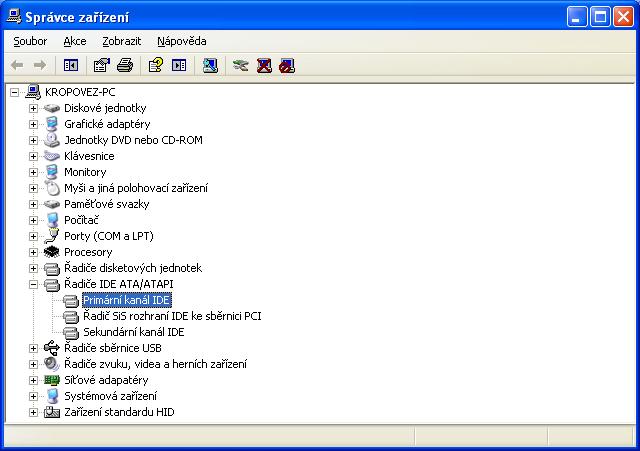The height and width of the screenshot is (451, 640).
Task: Click the Disable device icon
Action: [287, 65]
